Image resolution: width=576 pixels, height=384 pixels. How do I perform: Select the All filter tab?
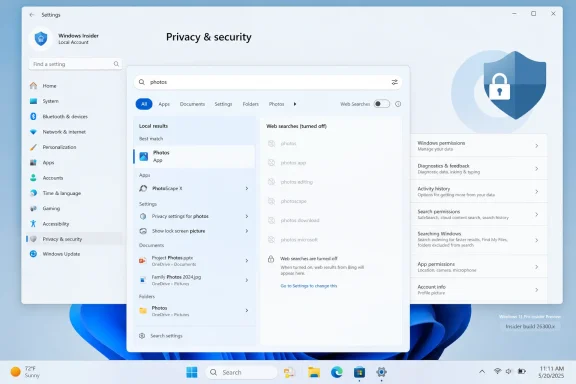(x=144, y=104)
